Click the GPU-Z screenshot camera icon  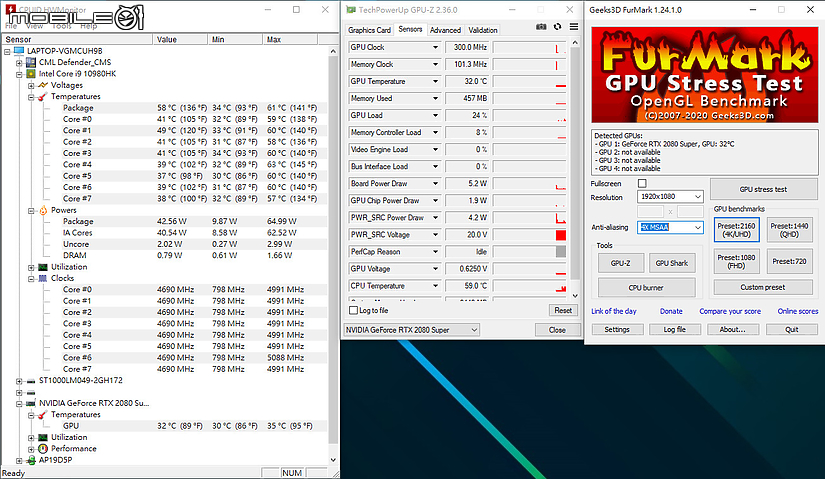[541, 27]
